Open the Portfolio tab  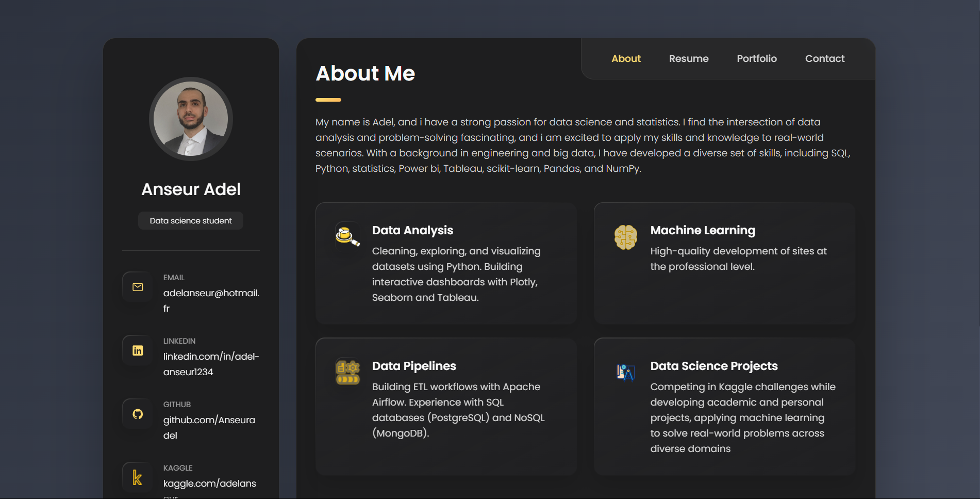point(756,58)
